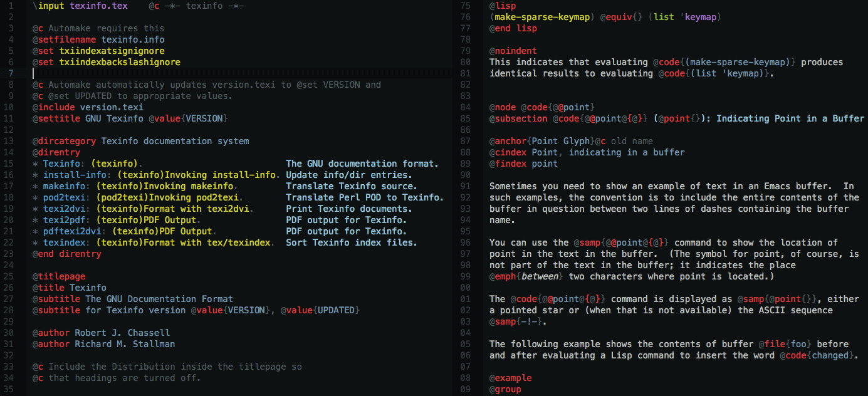Click the @noindent command on line 79
Screen dimensions: 868x396
coord(510,51)
